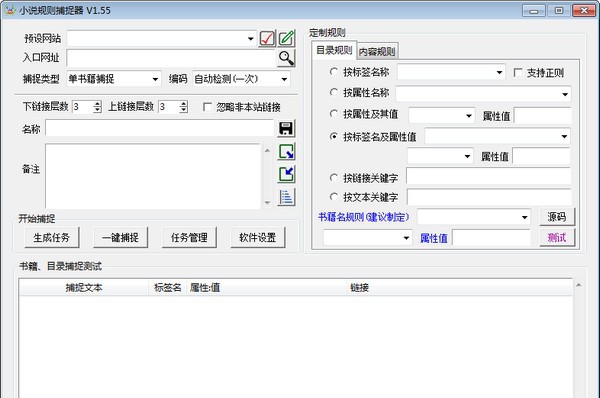Select 按属性名称 radio option

pyautogui.click(x=334, y=92)
